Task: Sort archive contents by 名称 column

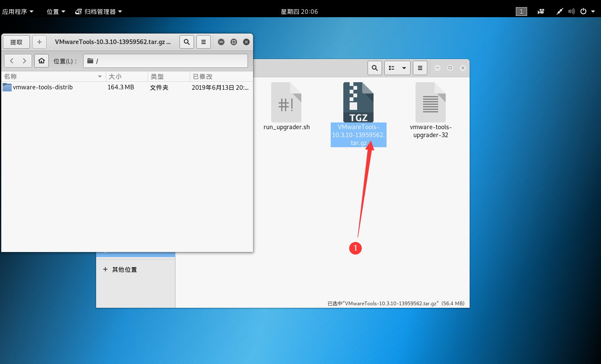Action: [x=53, y=76]
